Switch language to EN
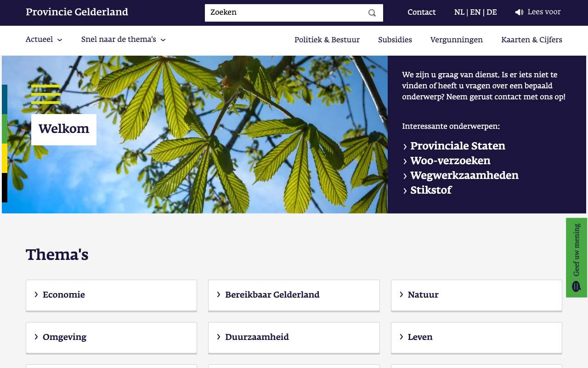Viewport: 588px width, 368px height. (475, 12)
